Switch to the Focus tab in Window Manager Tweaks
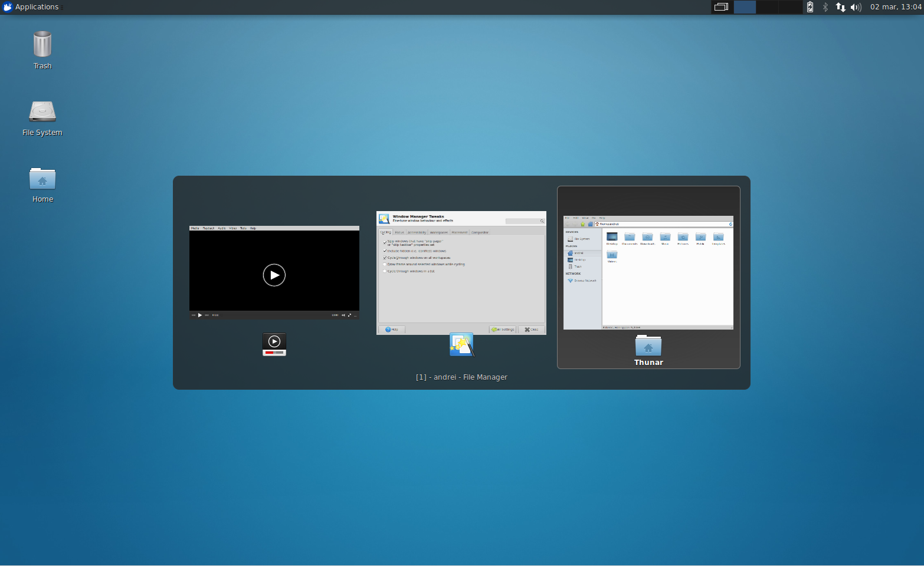The image size is (924, 566). (x=399, y=232)
